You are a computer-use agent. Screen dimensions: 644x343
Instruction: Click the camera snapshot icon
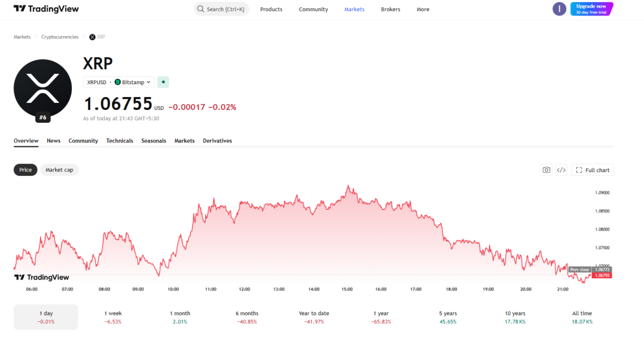click(546, 170)
